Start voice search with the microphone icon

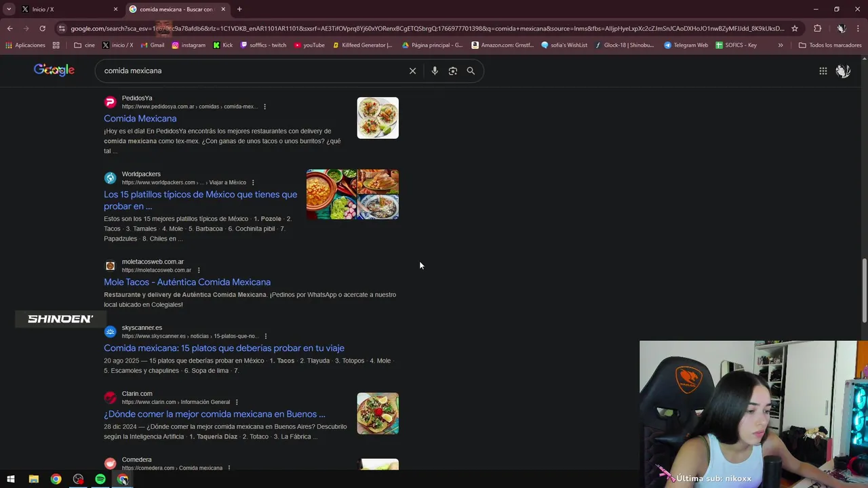[x=435, y=70]
